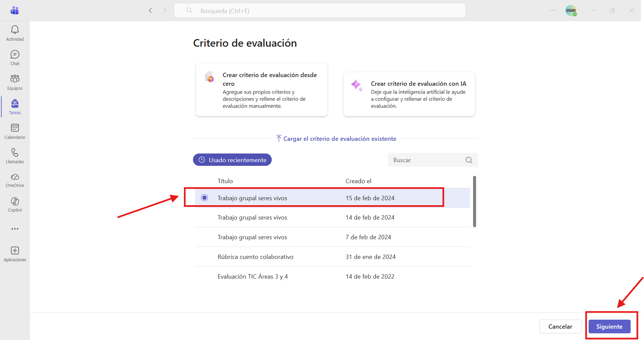Select Trabajo grupal row from 7 de feb 2024

coord(333,237)
